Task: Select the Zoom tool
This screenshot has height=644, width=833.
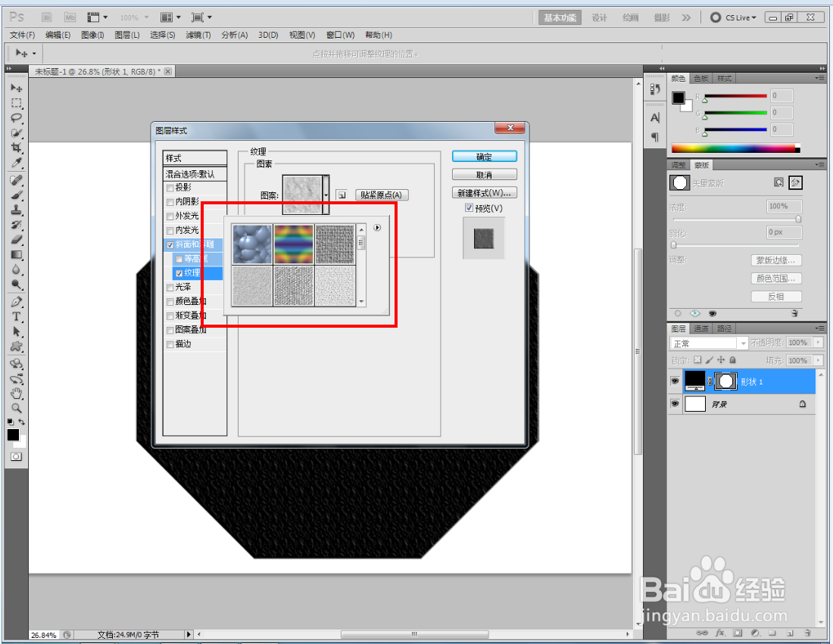Action: (x=17, y=409)
